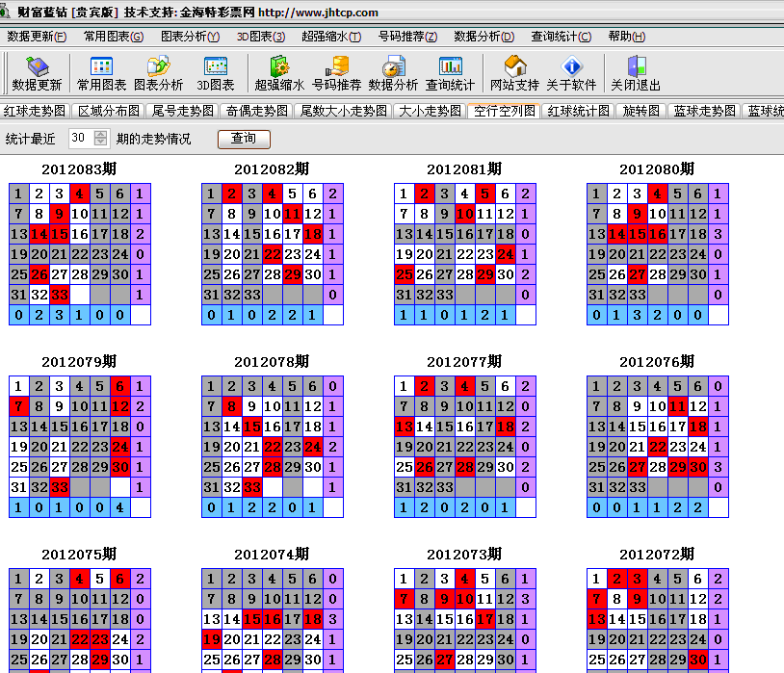Open the 3D图表 toolbar icon
Screen dimensions: 784x673
215,73
